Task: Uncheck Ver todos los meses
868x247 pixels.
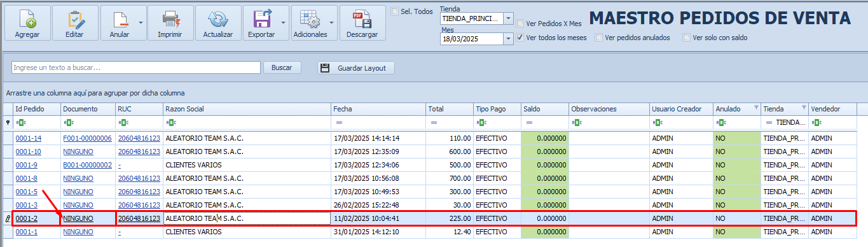Action: [x=520, y=38]
